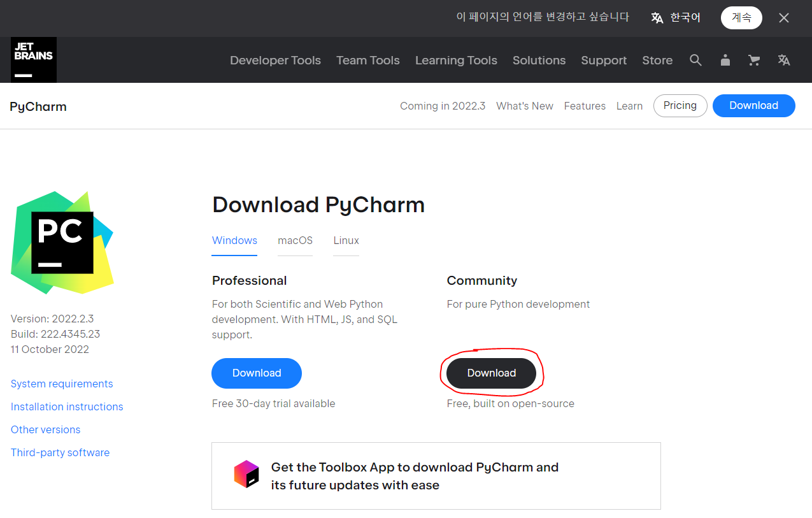Screen dimensions: 812x518
Task: Click For pure Python development text
Action: tap(518, 305)
